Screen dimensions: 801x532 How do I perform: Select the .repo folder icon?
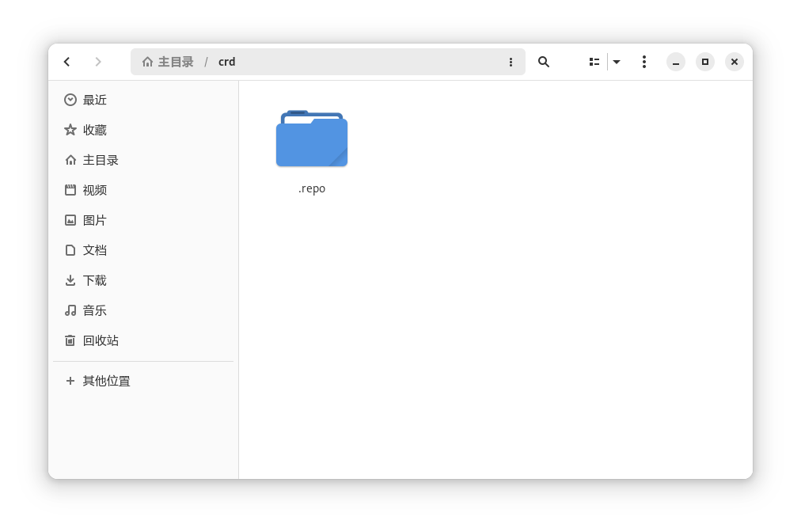[312, 139]
